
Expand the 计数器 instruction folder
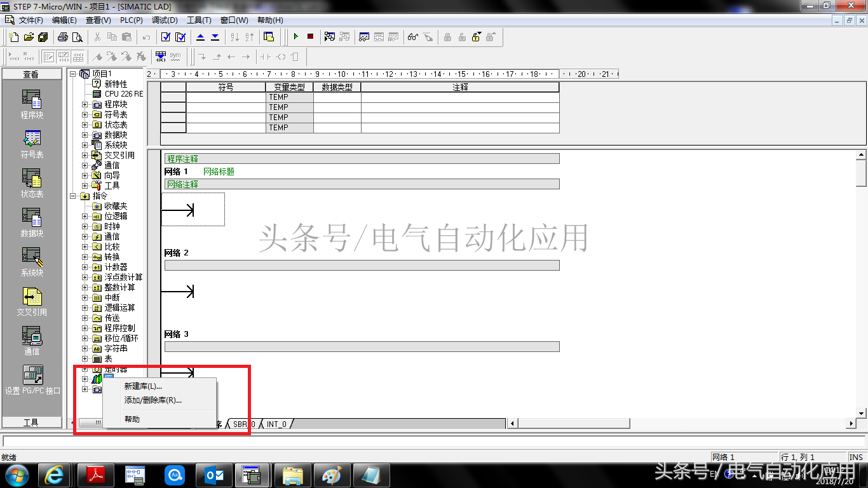(85, 267)
